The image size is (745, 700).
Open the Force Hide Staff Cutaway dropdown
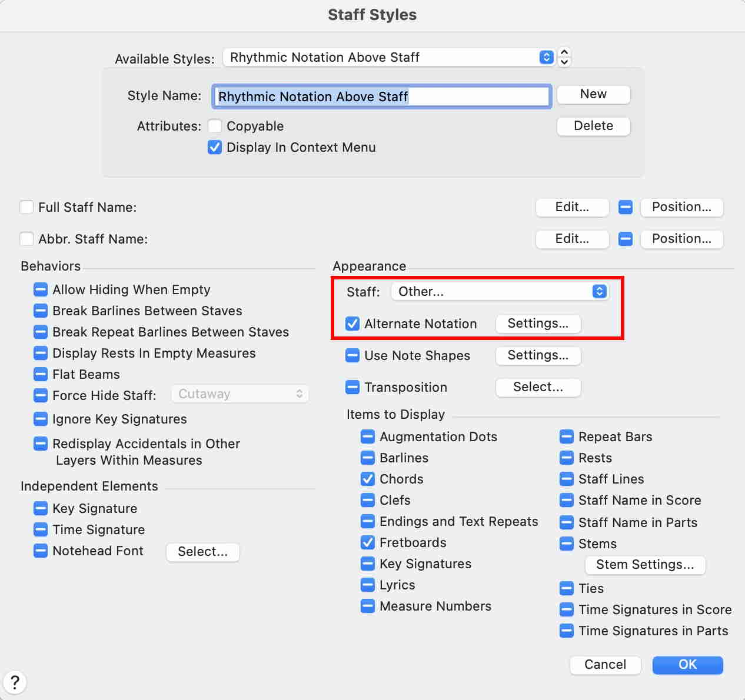[x=240, y=394]
